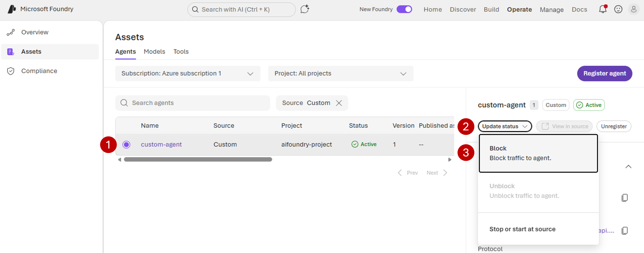Open the custom-agent link in table

click(161, 144)
